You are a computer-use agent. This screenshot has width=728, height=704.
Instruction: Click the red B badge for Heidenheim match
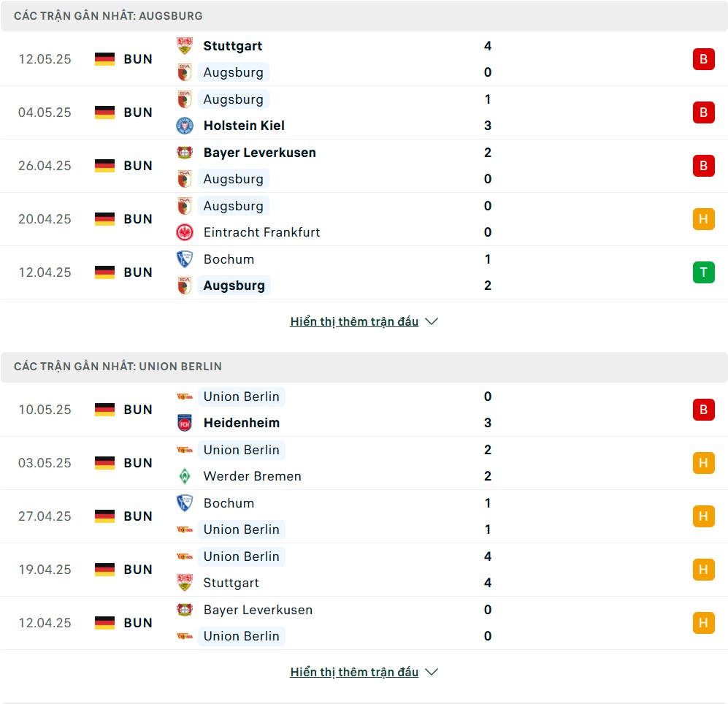point(703,410)
